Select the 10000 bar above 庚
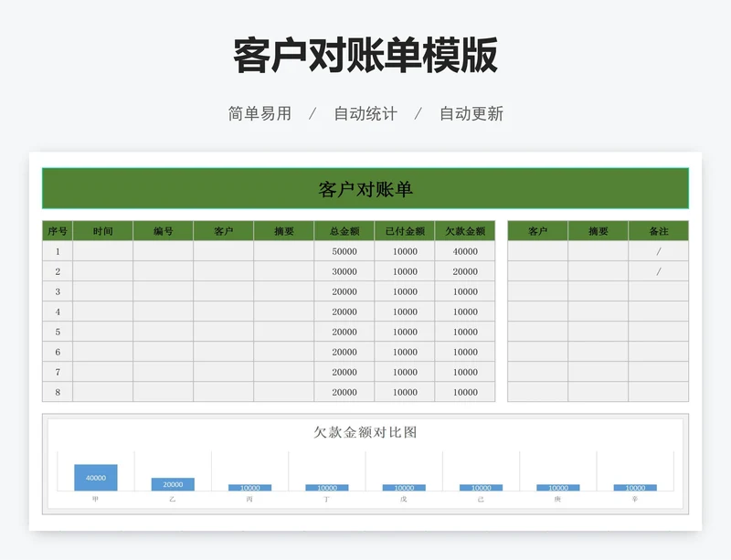The height and width of the screenshot is (560, 731). (x=558, y=488)
